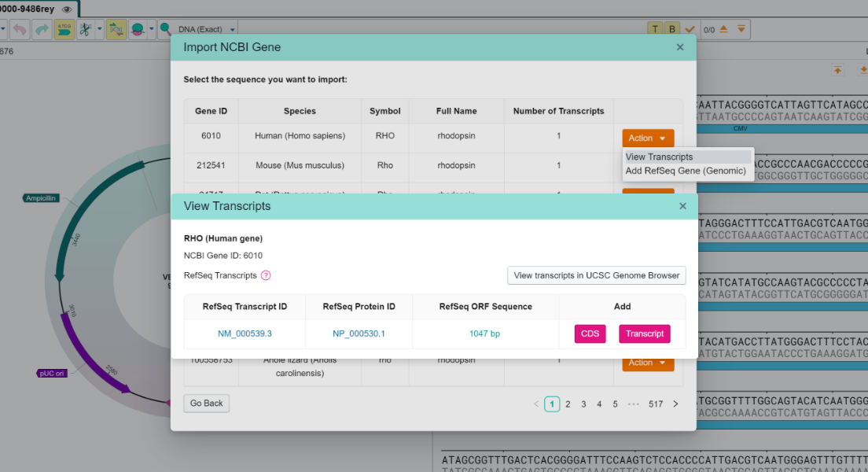Click previous page chevron in pagination
This screenshot has width=868, height=472.
(x=536, y=404)
